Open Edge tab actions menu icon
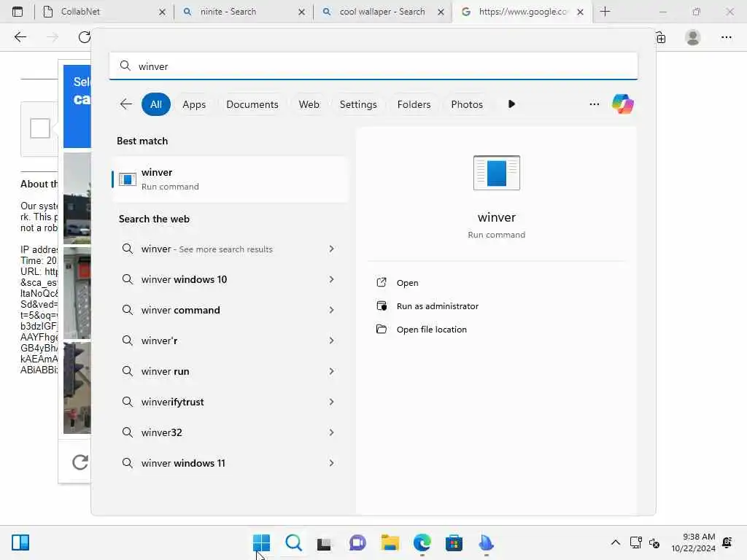 [x=18, y=12]
